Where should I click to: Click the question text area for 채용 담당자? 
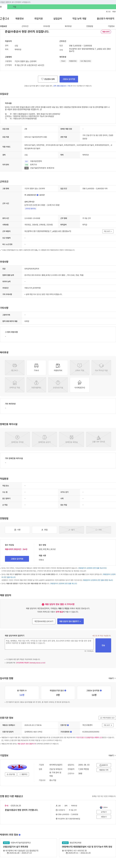click(x=49, y=644)
